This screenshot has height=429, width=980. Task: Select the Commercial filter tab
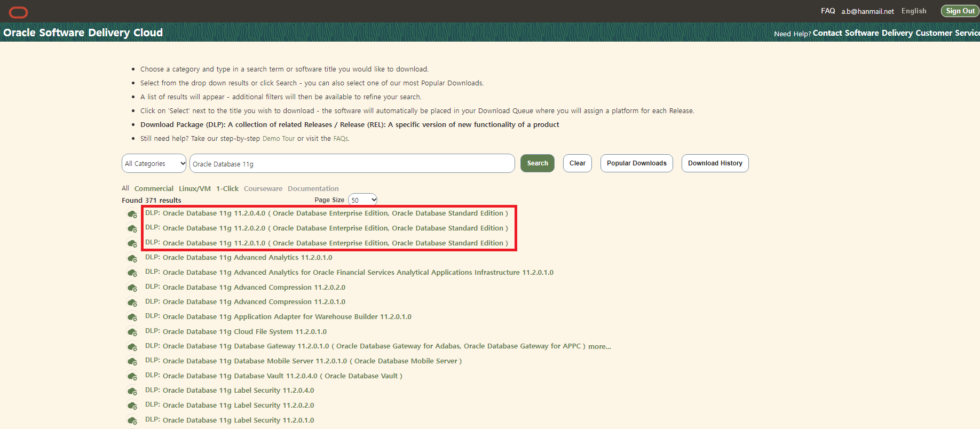[x=154, y=188]
